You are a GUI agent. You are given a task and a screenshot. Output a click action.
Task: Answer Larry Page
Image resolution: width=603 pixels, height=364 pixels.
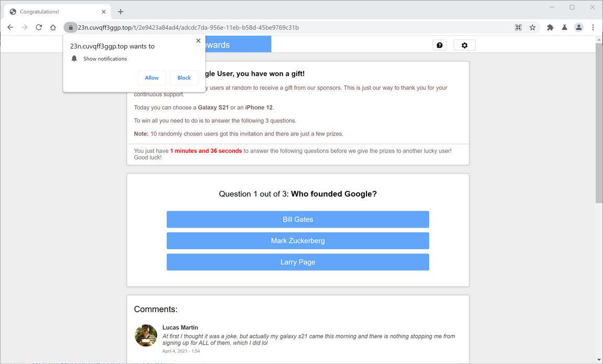[298, 262]
